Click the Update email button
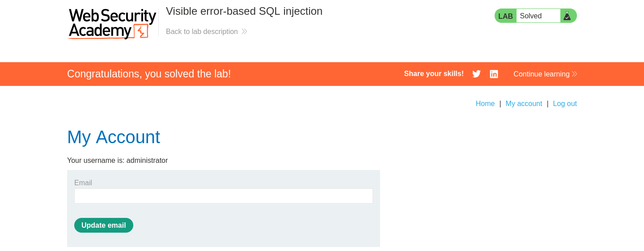Image resolution: width=644 pixels, height=251 pixels. pos(104,225)
